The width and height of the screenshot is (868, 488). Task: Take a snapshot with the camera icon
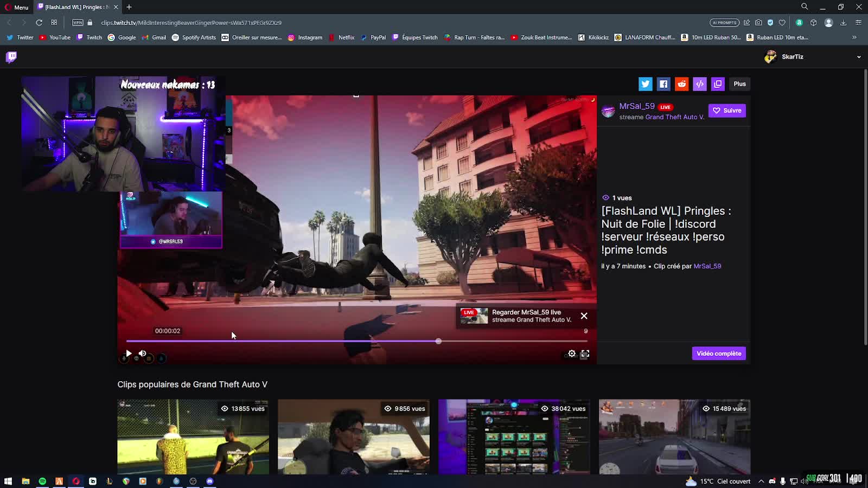coord(758,23)
